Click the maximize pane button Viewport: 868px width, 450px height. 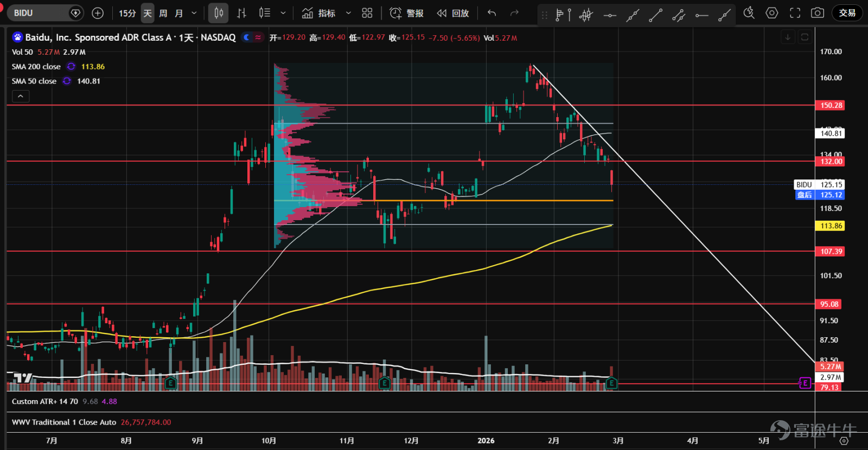pyautogui.click(x=805, y=37)
